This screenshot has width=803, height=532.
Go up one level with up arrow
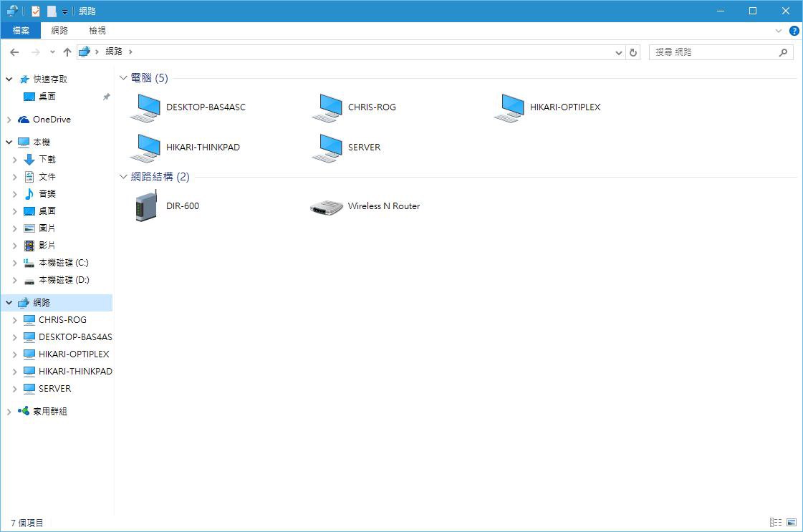pos(67,52)
